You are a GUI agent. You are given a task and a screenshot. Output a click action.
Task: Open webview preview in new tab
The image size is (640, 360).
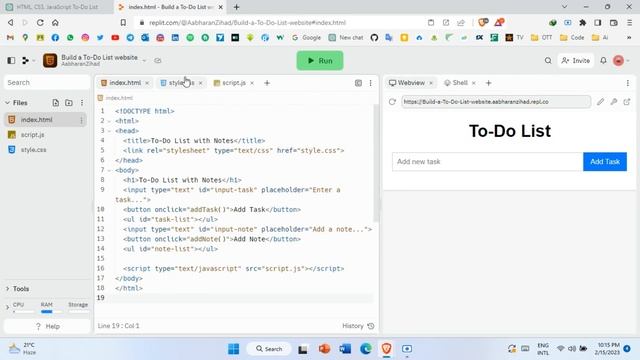627,102
